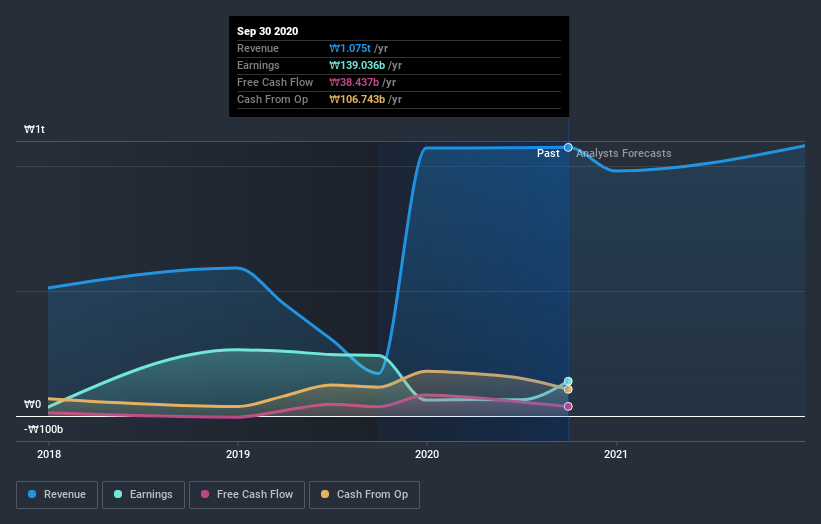Click the 2019 x-axis label
Viewport: 821px width, 524px height.
(x=238, y=454)
